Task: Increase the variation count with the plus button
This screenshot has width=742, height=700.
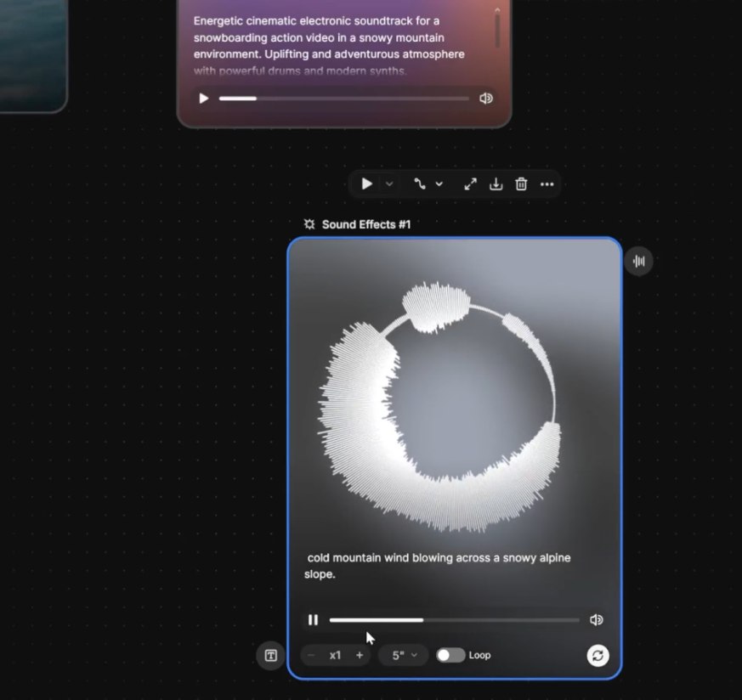Action: pyautogui.click(x=360, y=655)
